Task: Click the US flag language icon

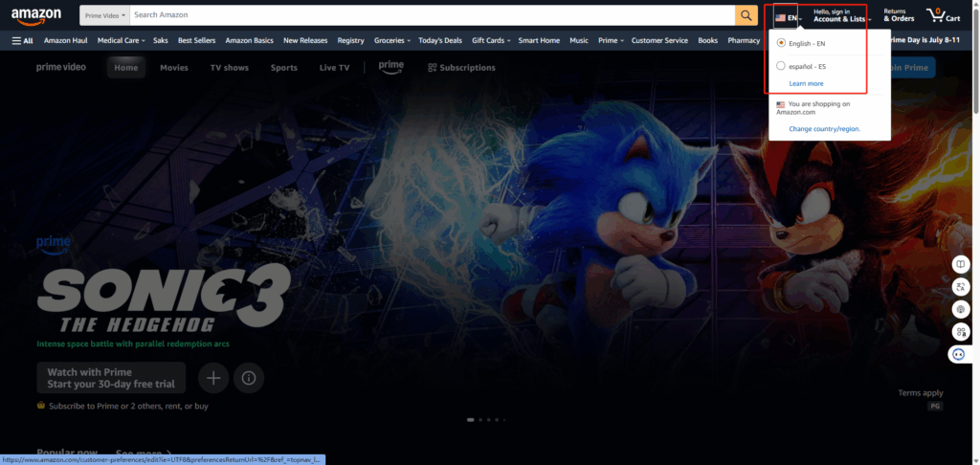Action: (780, 18)
